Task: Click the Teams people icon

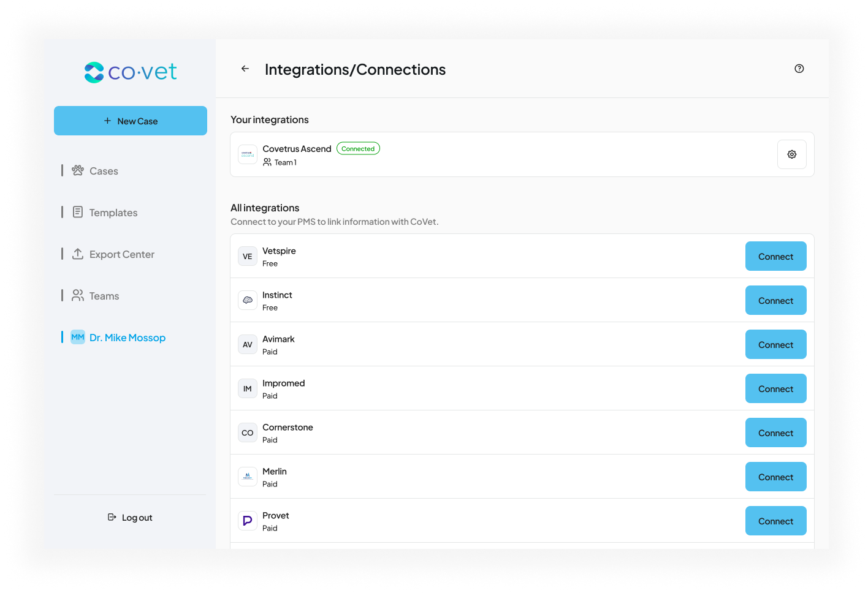Action: click(78, 295)
